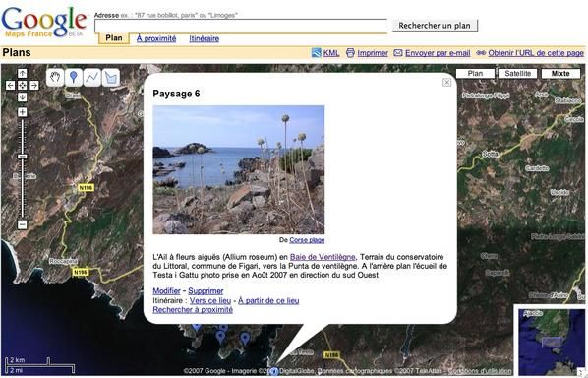Select the draw shape polygon tool
The height and width of the screenshot is (378, 588).
111,78
